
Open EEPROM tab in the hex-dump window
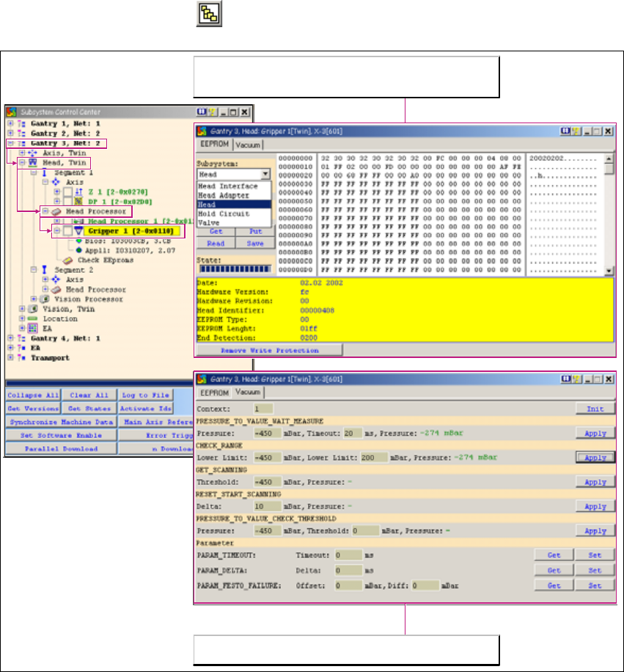[215, 144]
